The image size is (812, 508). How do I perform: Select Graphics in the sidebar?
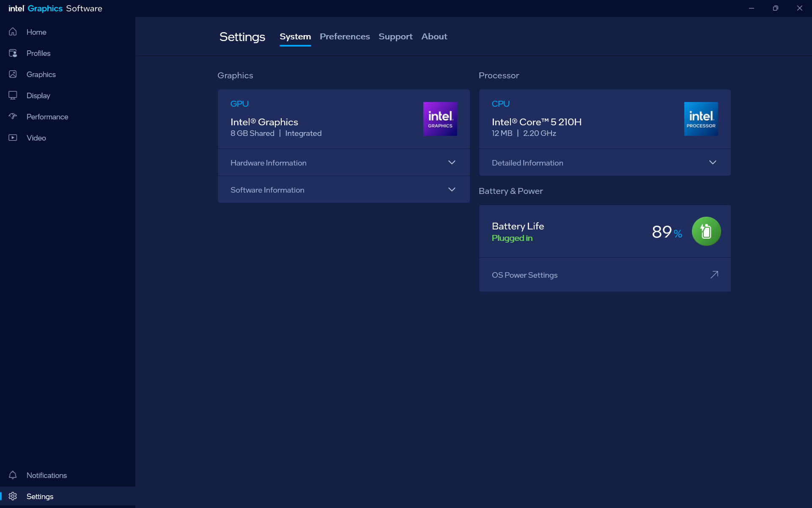[68, 74]
